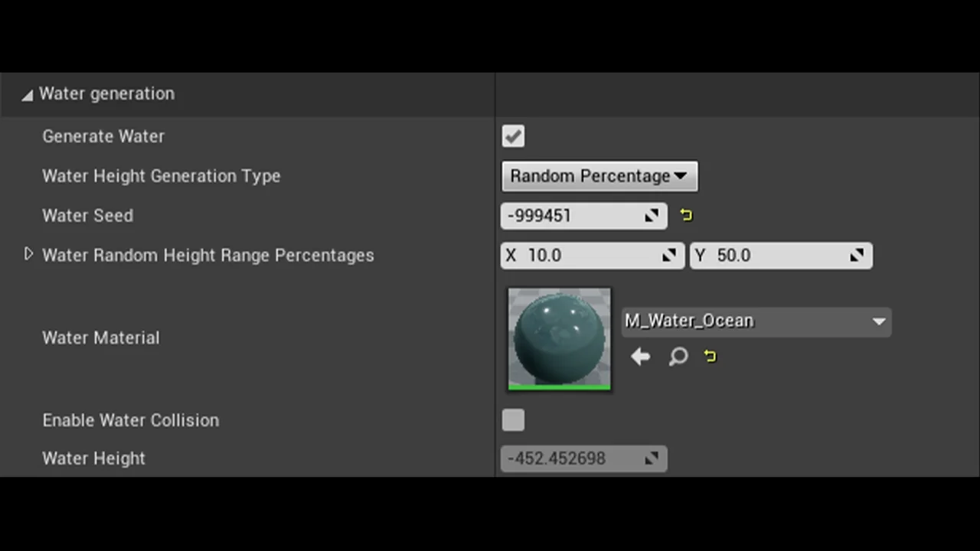Click the Water Seed spinner arrow icon

(x=652, y=216)
